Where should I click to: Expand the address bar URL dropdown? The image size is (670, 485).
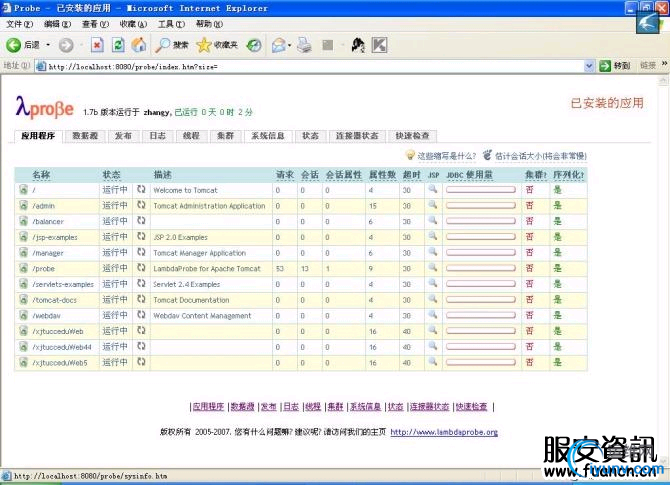tap(589, 66)
